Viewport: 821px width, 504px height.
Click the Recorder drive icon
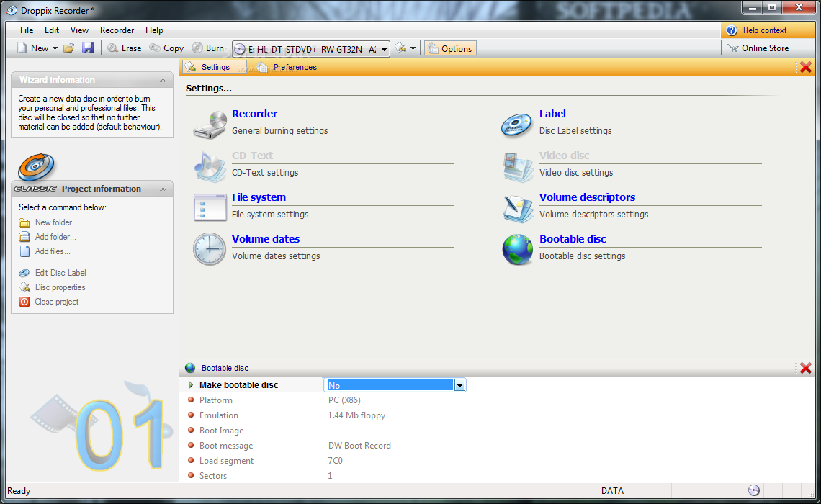point(210,125)
